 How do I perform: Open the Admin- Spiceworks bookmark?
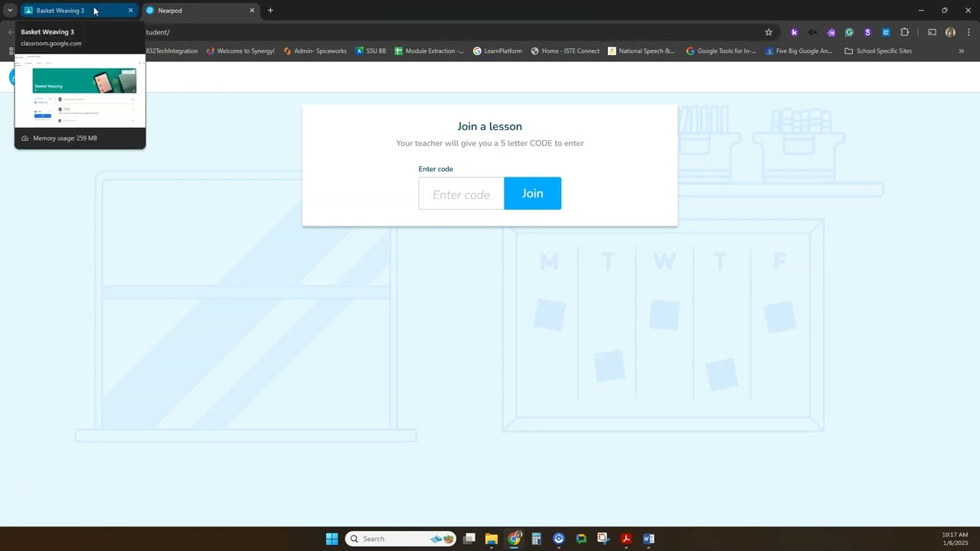[x=315, y=51]
